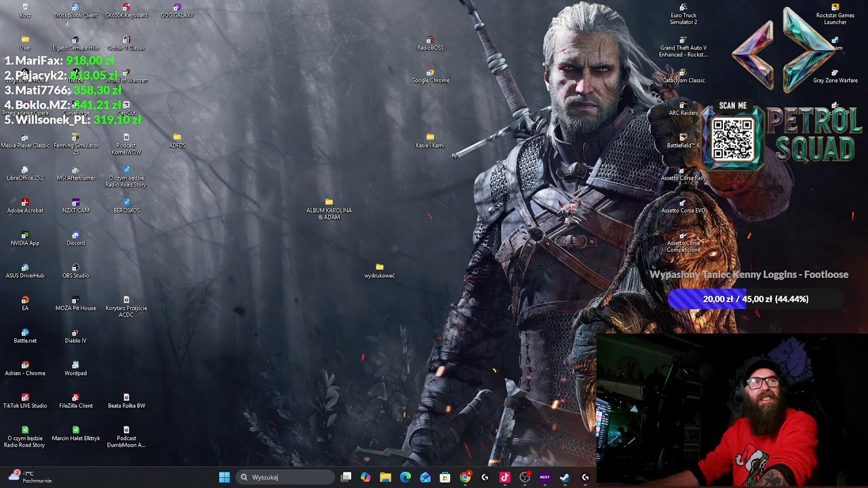Open Task View from the taskbar
The width and height of the screenshot is (868, 488).
tap(347, 477)
